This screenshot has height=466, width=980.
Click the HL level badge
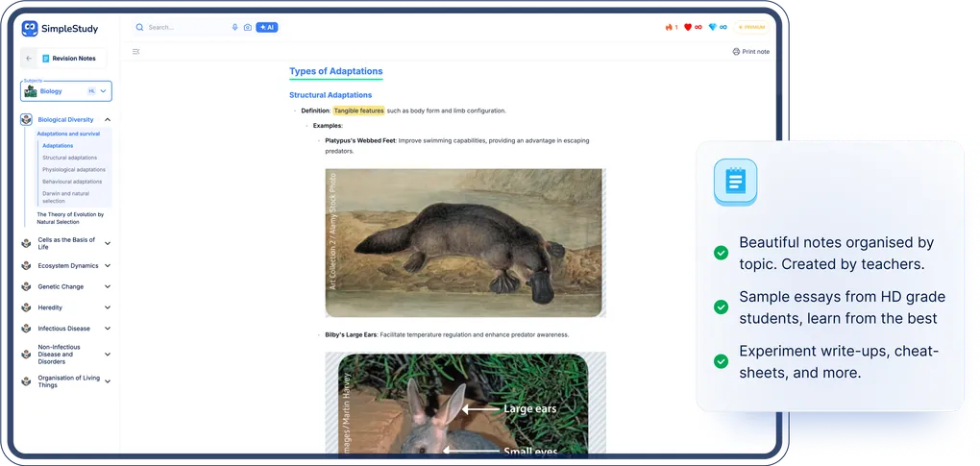pyautogui.click(x=91, y=91)
